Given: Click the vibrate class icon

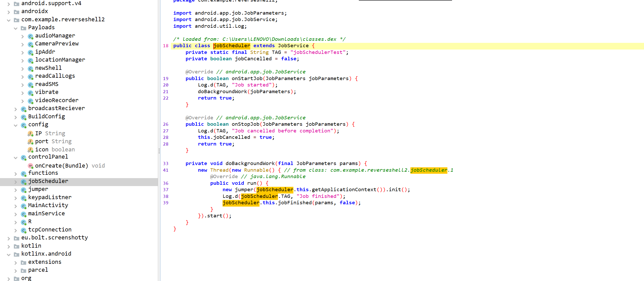Looking at the screenshot, I should point(31,93).
